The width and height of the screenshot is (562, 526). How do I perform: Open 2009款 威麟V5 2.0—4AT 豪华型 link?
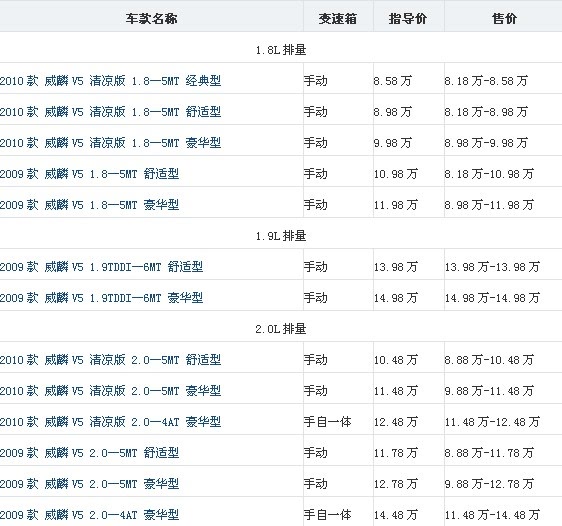point(90,515)
